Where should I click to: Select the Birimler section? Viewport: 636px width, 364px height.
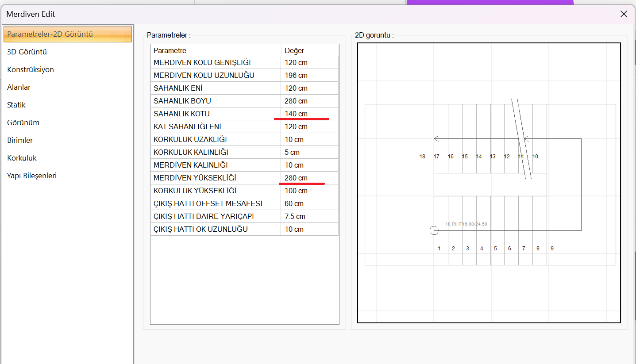coord(20,140)
